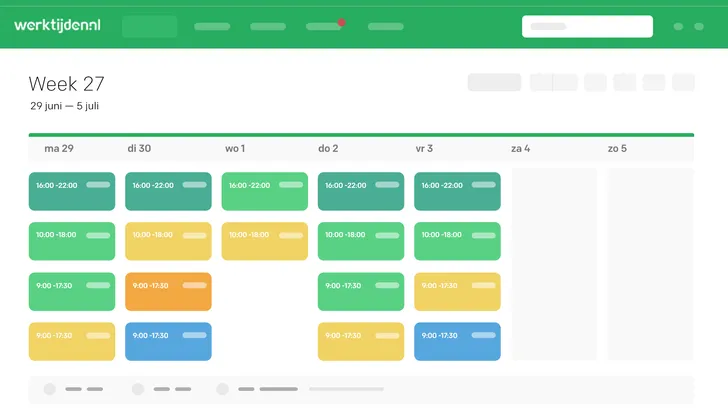Click the third circle in the bottom legend
728x410 pixels.
coord(222,389)
